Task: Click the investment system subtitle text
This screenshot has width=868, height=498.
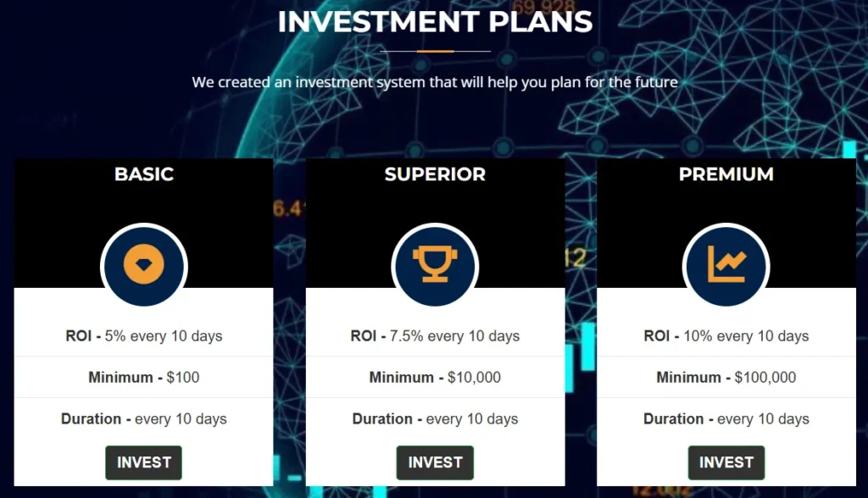Action: (x=435, y=83)
